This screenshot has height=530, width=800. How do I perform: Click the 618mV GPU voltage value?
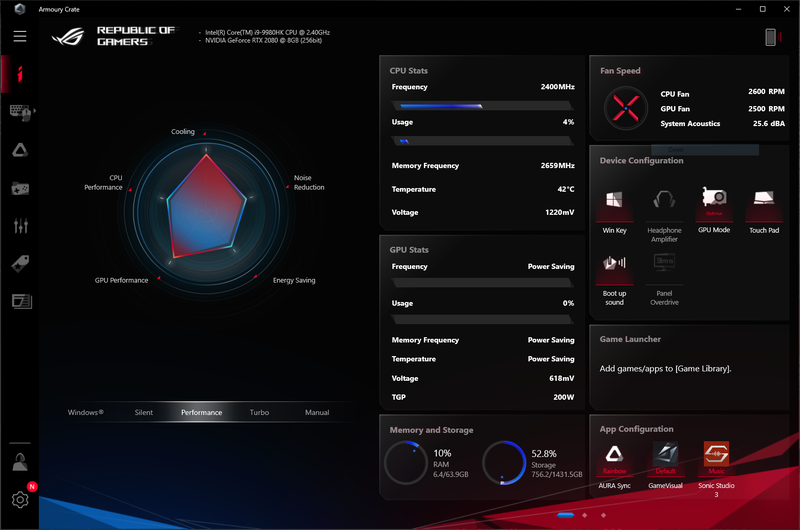[x=562, y=378]
